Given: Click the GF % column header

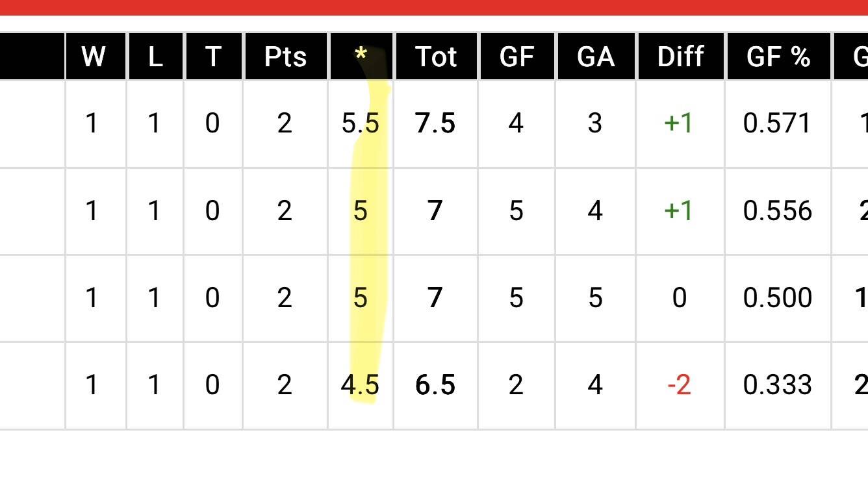Looking at the screenshot, I should [778, 57].
